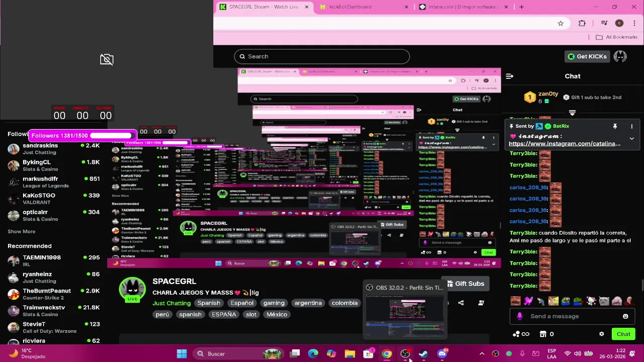Click Gift Subs button
644x362 pixels.
click(x=465, y=284)
